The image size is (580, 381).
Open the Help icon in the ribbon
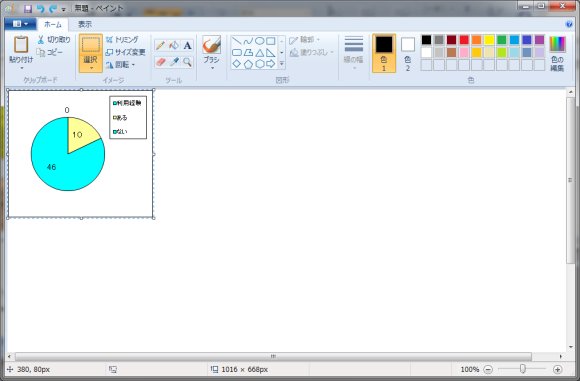569,24
